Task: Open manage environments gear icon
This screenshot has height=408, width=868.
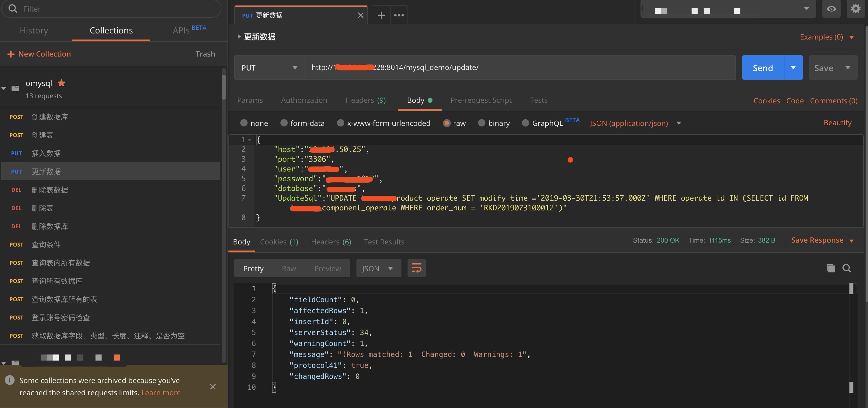Action: [856, 9]
